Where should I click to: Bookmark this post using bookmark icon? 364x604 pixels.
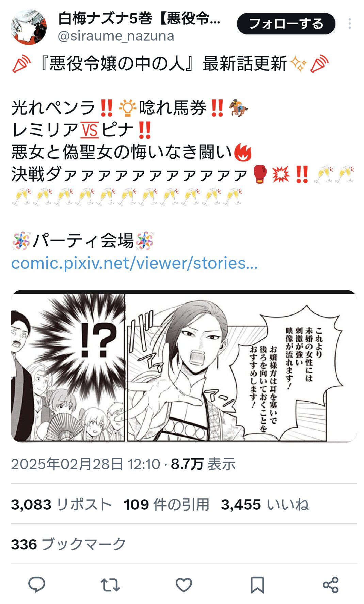pos(257,585)
